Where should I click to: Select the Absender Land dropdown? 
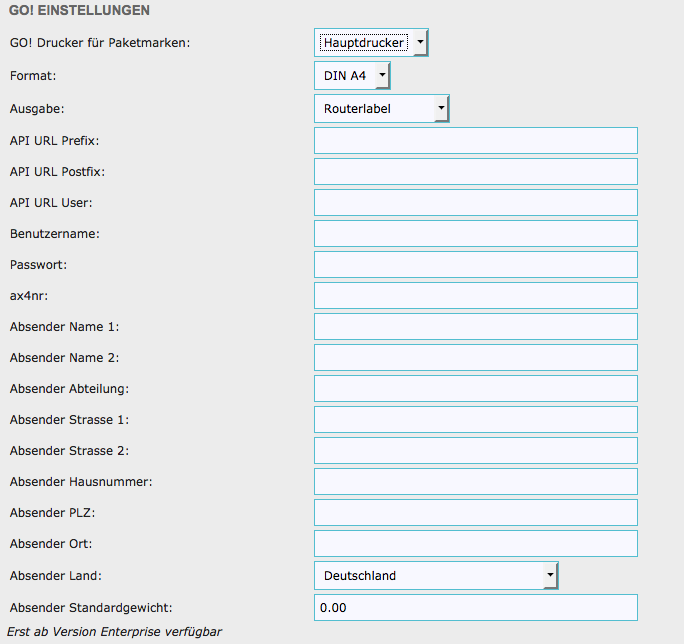436,576
